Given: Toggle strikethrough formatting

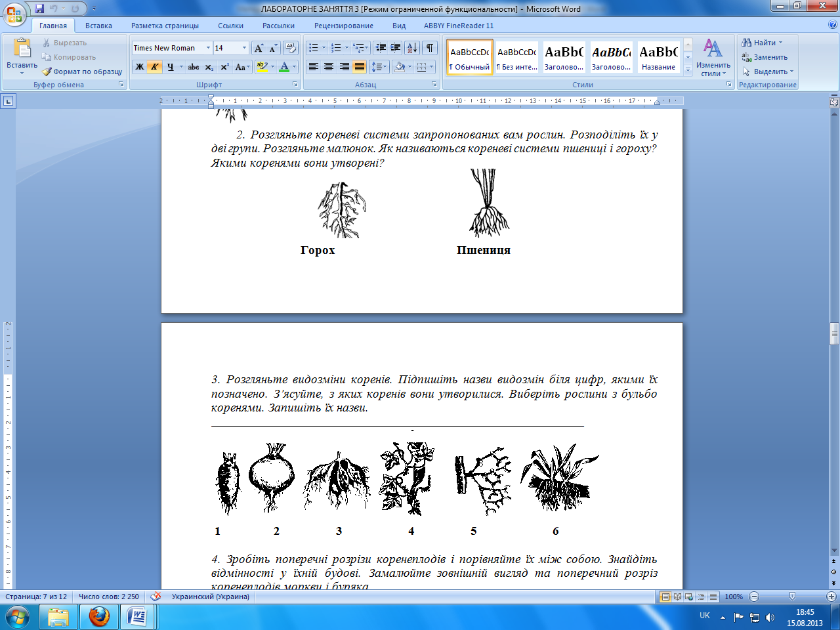Looking at the screenshot, I should [194, 67].
